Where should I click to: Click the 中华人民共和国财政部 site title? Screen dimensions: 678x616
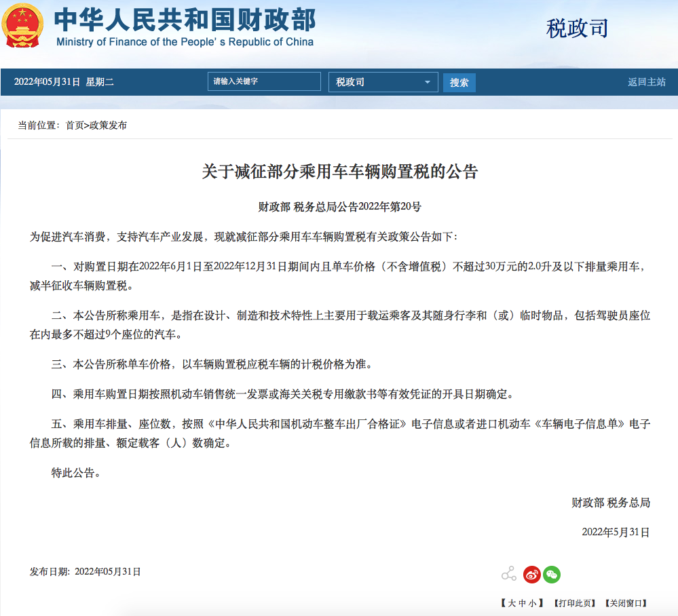point(185,20)
